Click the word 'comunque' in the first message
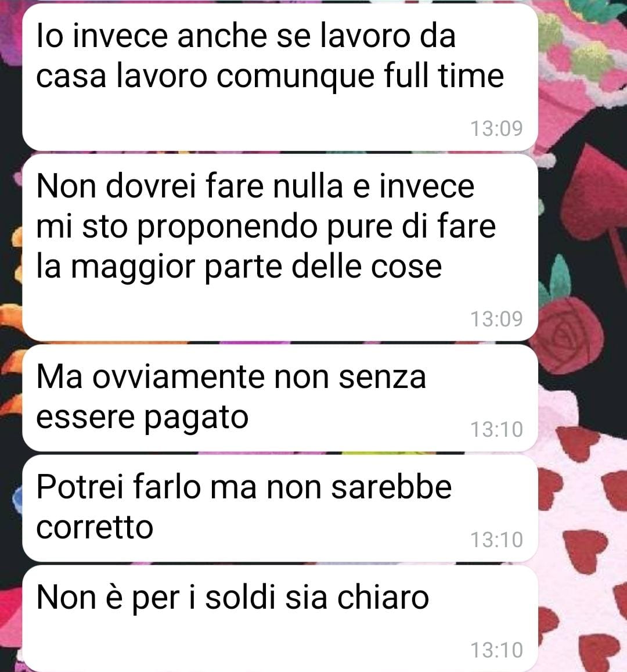Image resolution: width=627 pixels, height=672 pixels. pos(296,77)
